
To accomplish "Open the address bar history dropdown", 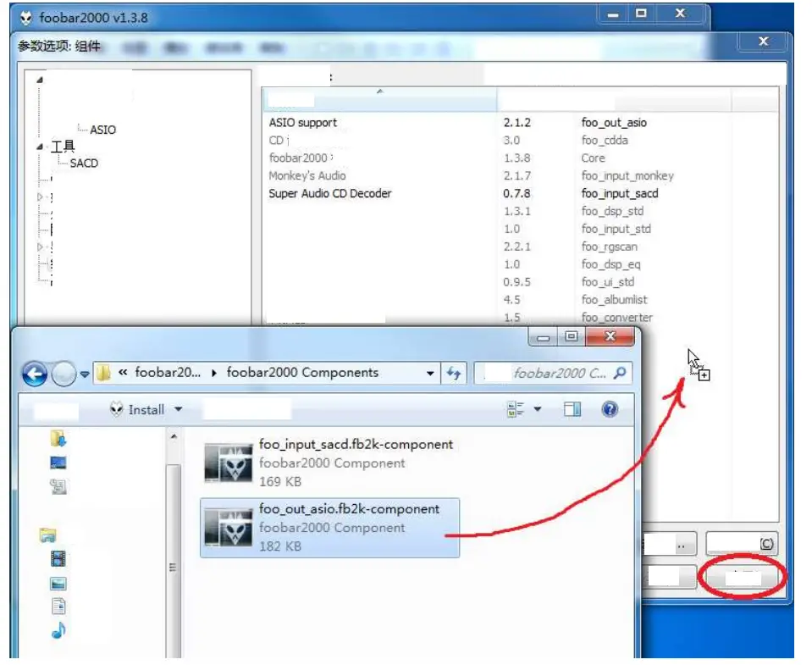I will point(430,374).
